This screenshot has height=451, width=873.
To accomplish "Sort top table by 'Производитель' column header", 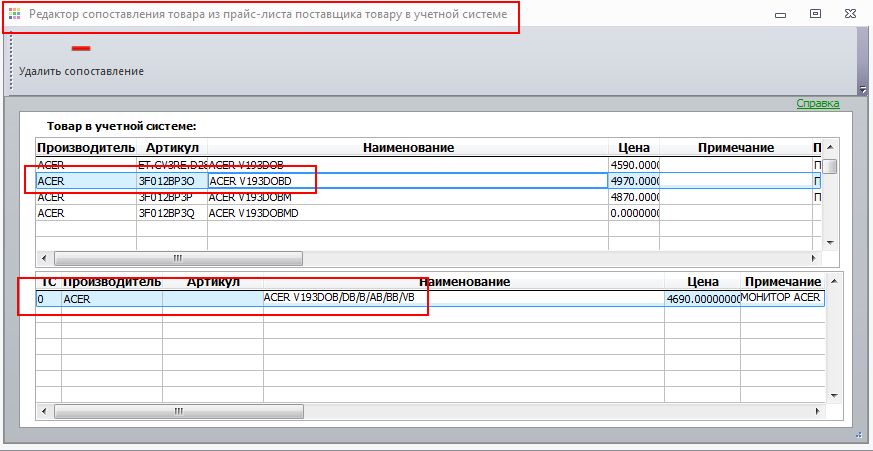I will 86,148.
